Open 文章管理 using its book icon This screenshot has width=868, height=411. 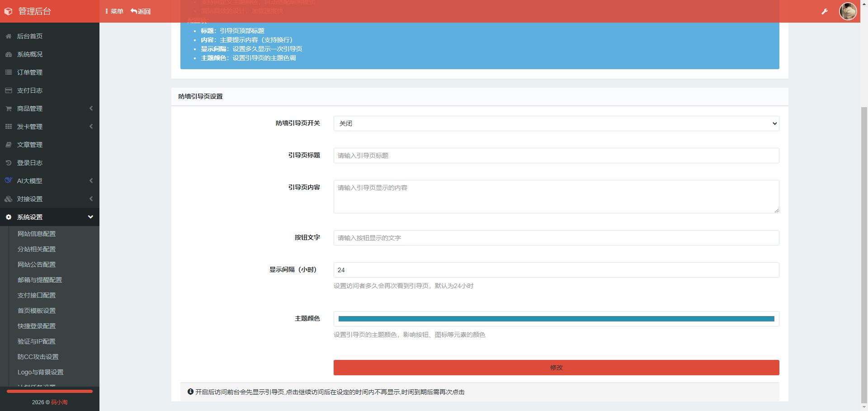[x=8, y=145]
